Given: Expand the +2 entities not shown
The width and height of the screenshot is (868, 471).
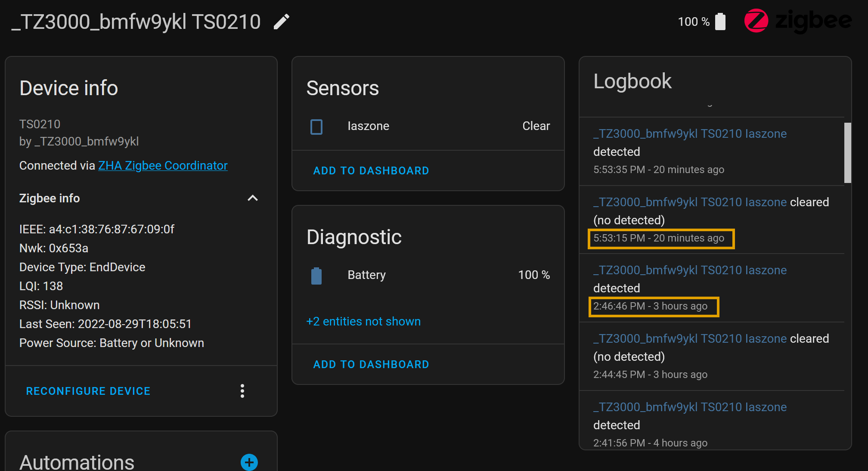Looking at the screenshot, I should (363, 321).
